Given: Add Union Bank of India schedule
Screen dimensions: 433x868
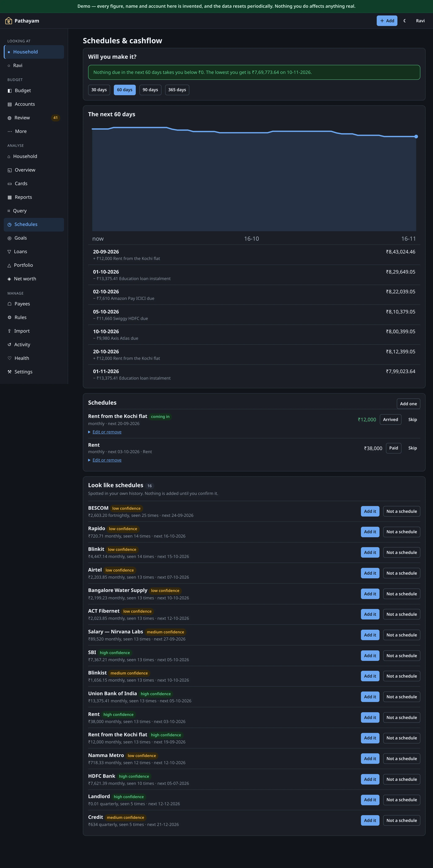Looking at the screenshot, I should [370, 697].
